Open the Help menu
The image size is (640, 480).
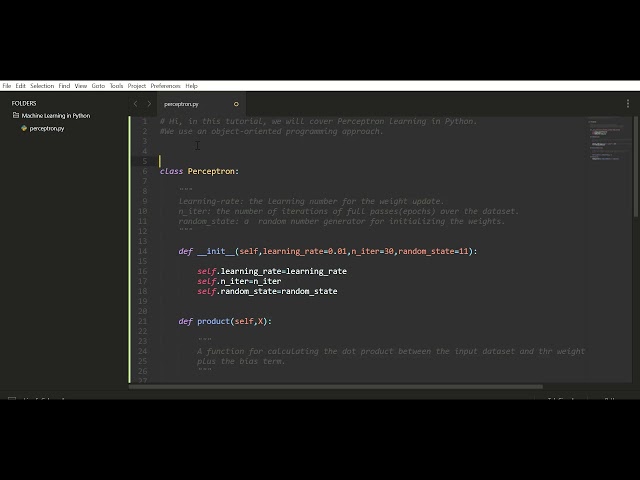[x=191, y=86]
